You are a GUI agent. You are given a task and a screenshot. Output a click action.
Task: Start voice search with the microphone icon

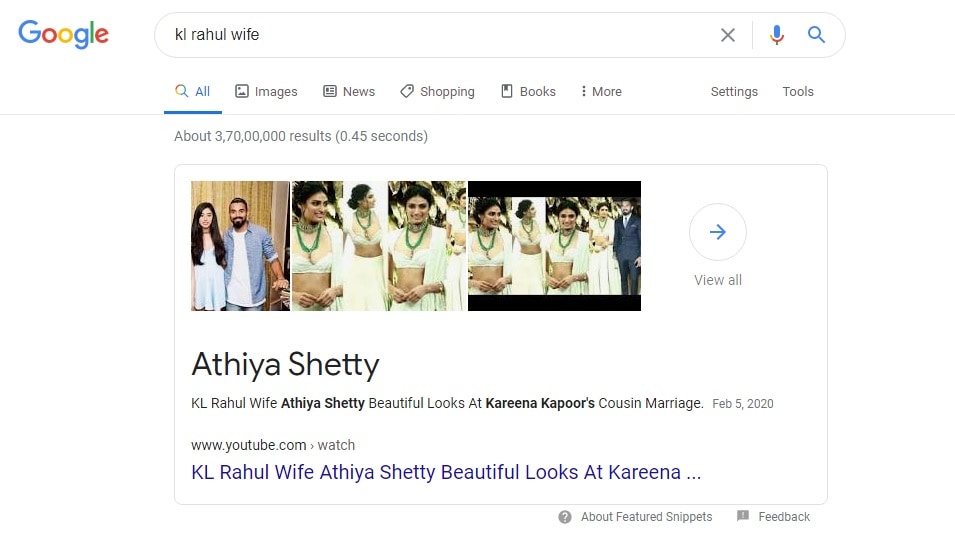(x=777, y=35)
